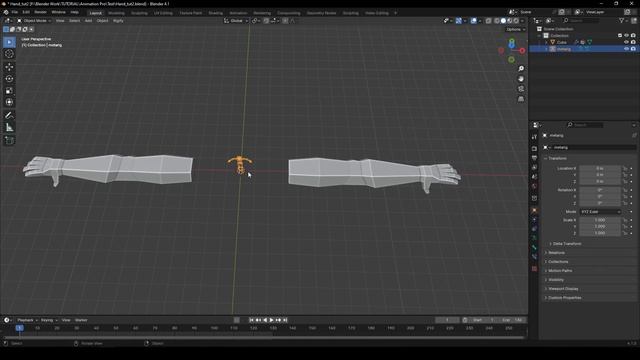
Task: Toggle X-ray mode
Action: pos(488,21)
